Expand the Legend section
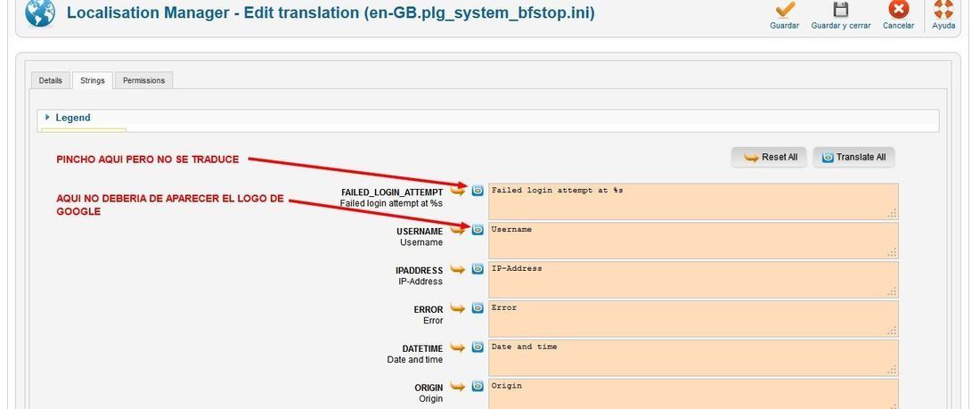Viewport: 980px width, 409px height. pos(72,118)
